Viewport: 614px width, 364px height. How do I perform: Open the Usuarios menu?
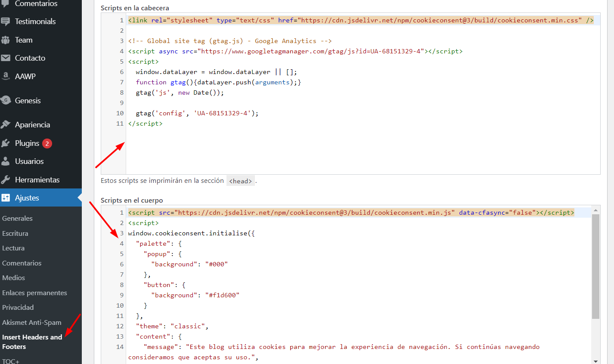coord(29,161)
